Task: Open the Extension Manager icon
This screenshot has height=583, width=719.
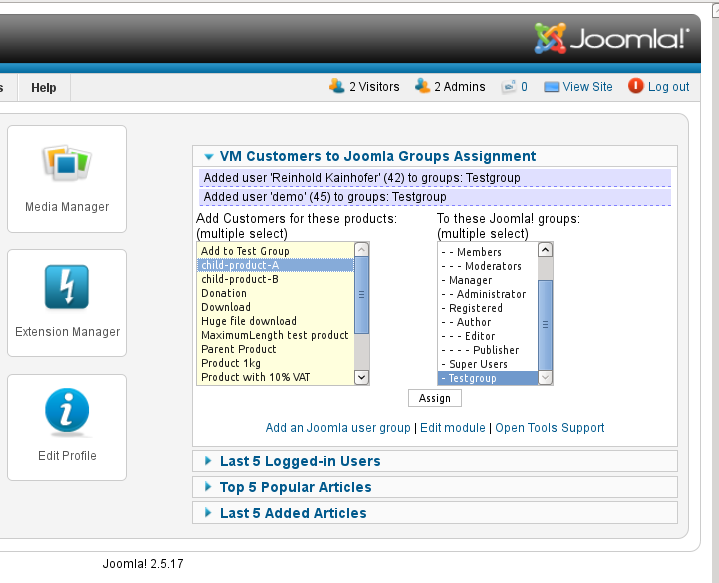Action: [67, 288]
